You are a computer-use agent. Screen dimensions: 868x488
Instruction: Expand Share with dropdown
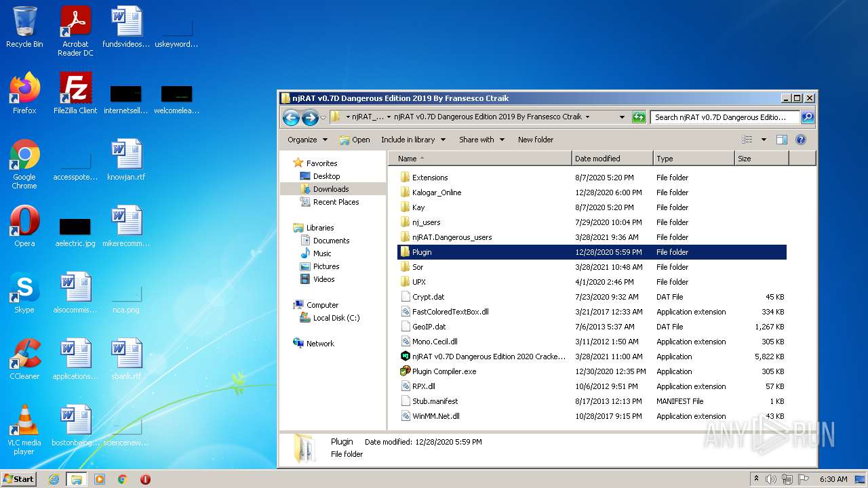pos(481,140)
